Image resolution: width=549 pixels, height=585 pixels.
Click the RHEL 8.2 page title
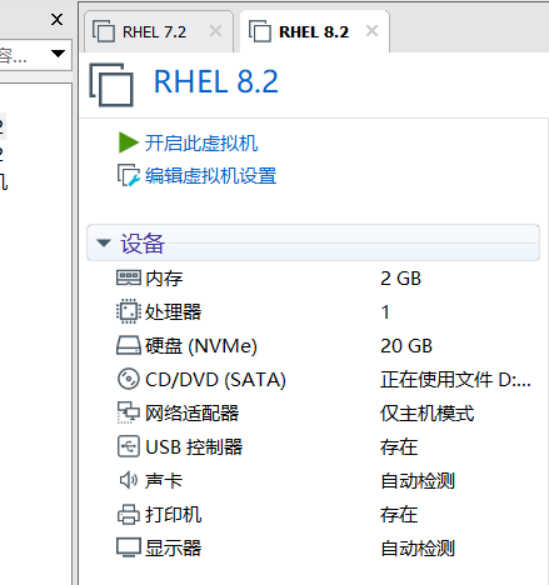coord(216,81)
